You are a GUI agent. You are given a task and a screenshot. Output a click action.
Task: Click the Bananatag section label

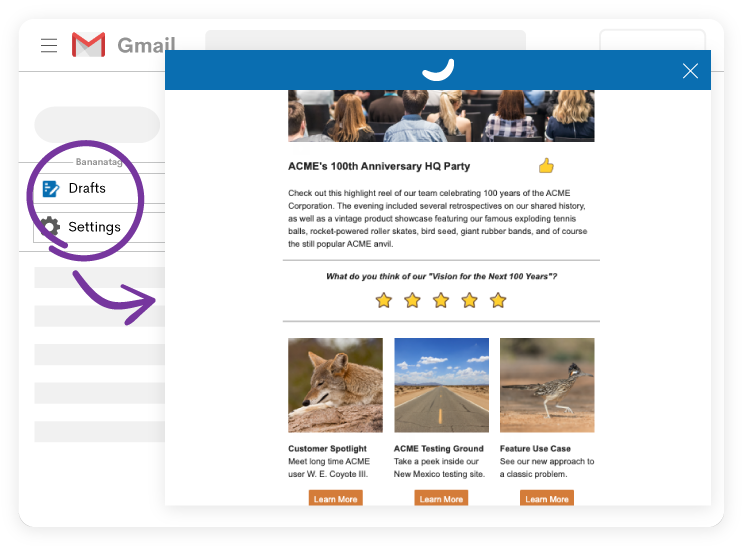(99, 162)
